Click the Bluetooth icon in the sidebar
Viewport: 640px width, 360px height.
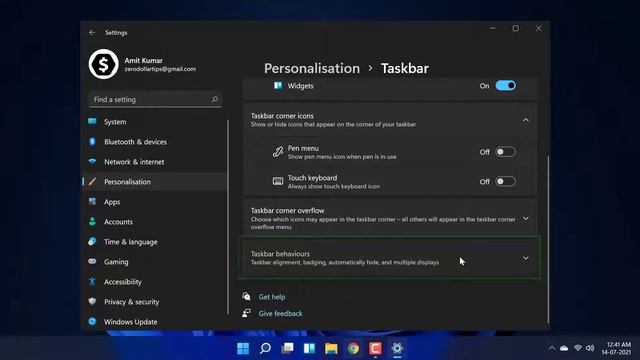click(92, 142)
